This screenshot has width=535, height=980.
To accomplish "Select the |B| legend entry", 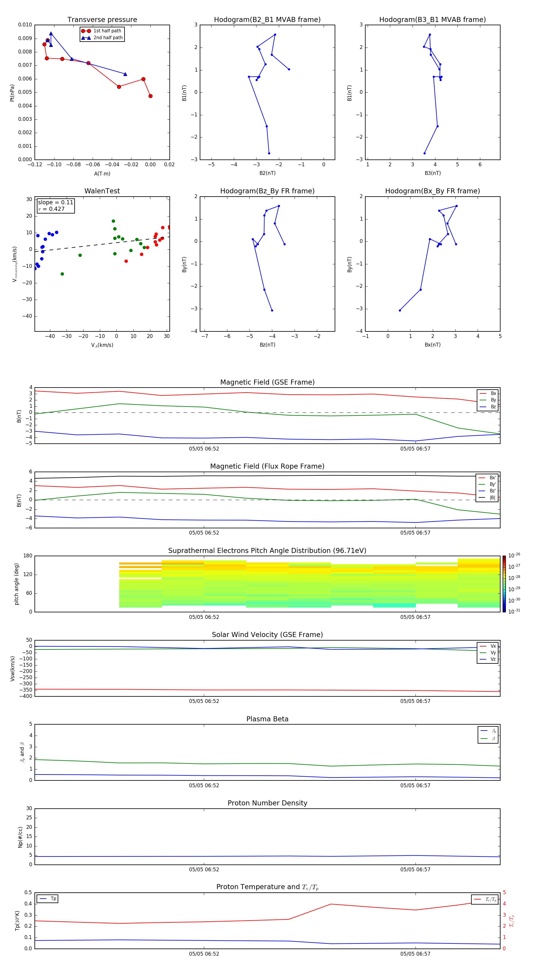I will click(487, 498).
